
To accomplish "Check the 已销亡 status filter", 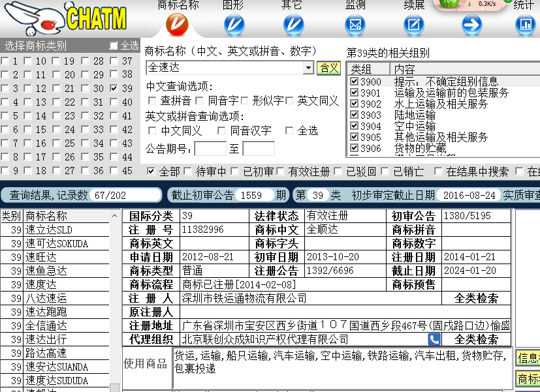I will (x=385, y=172).
